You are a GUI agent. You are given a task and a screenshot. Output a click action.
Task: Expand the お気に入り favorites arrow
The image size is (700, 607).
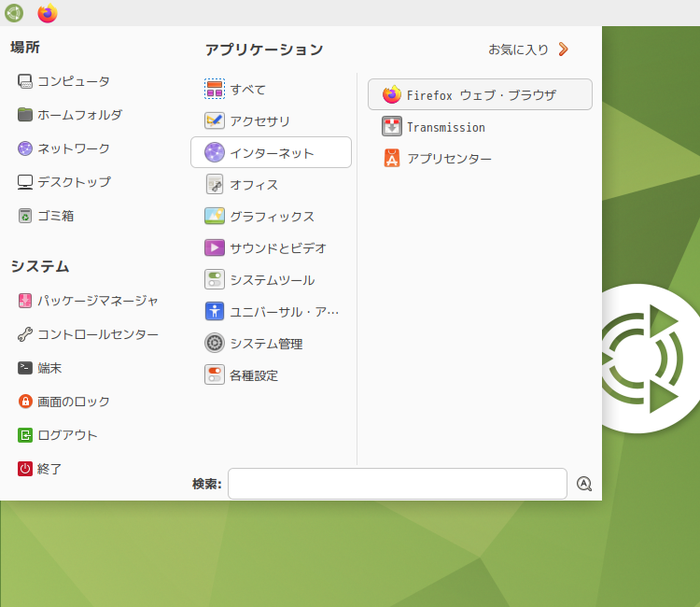click(564, 49)
